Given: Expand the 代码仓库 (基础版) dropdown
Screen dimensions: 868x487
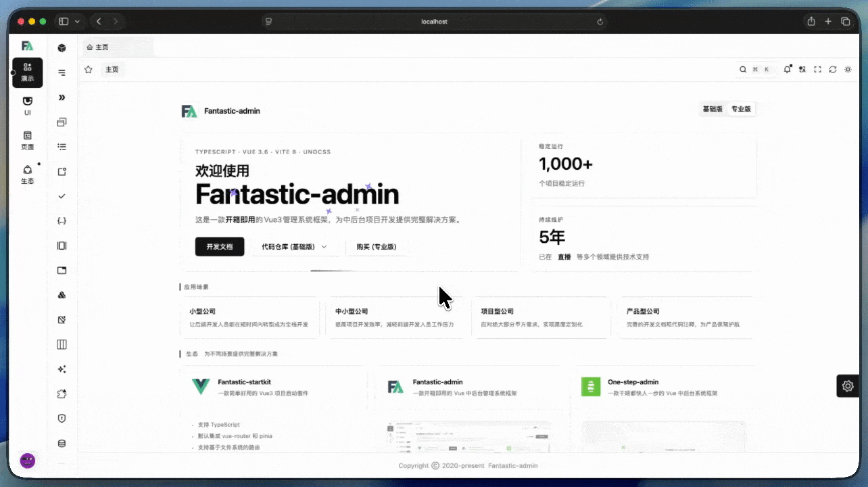Looking at the screenshot, I should pyautogui.click(x=295, y=247).
